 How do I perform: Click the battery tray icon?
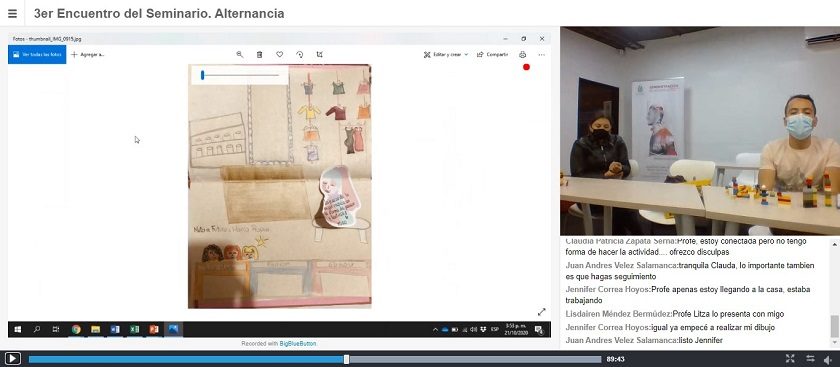455,329
